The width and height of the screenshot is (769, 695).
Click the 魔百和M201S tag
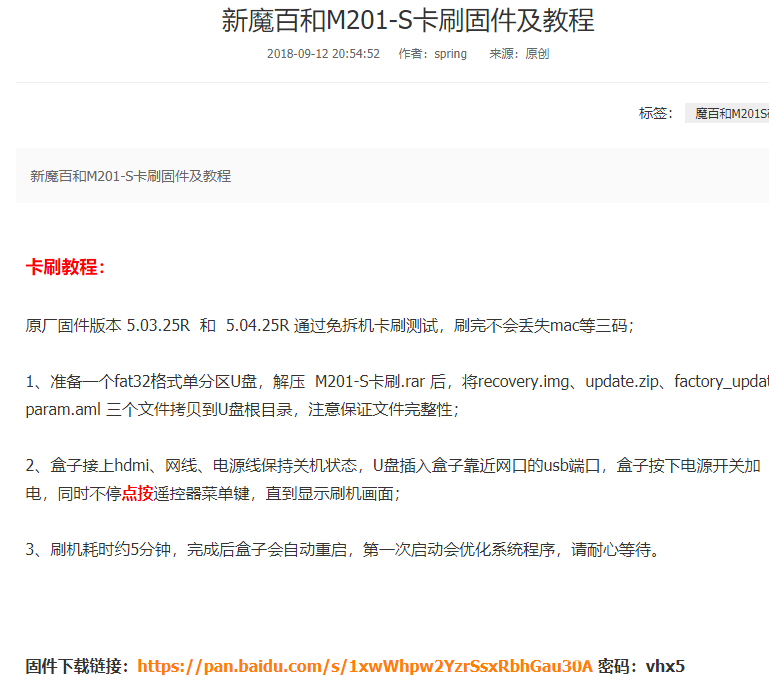click(x=727, y=113)
